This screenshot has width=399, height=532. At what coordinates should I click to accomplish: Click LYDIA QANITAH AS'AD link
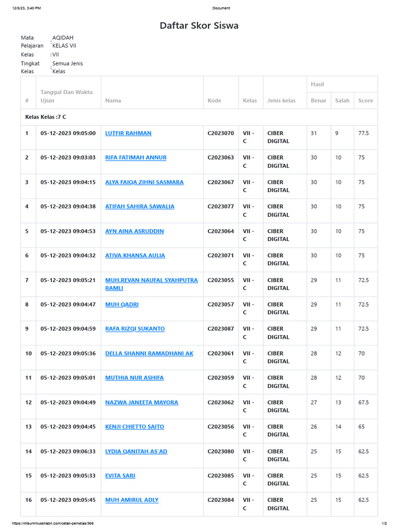136,451
